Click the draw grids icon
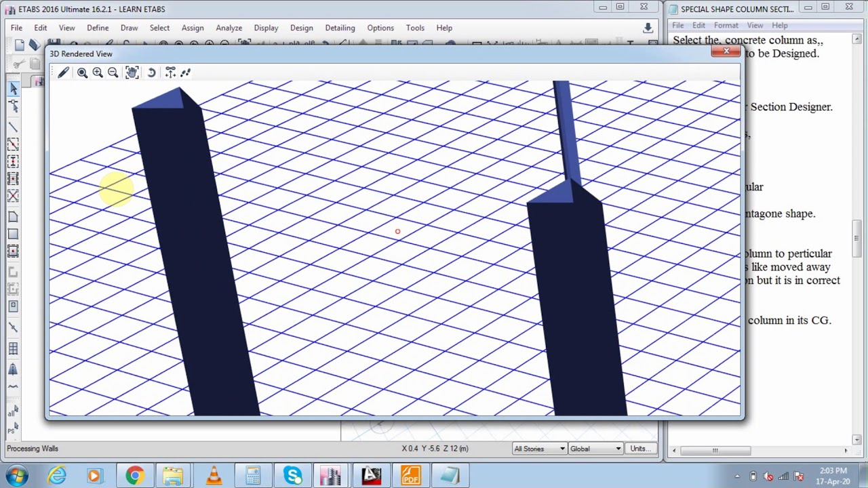 [x=13, y=348]
